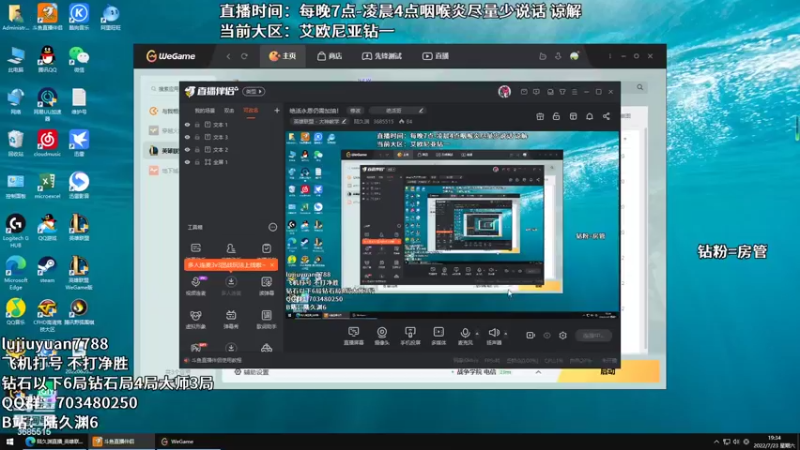Toggle the lock on layer 文本 3
Image resolution: width=800 pixels, height=450 pixels.
[197, 137]
